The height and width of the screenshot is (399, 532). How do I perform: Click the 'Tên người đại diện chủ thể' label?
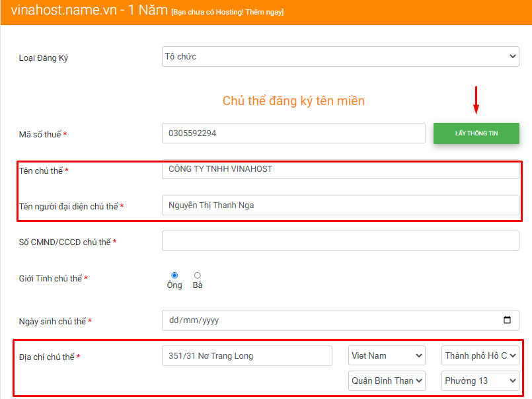[69, 206]
